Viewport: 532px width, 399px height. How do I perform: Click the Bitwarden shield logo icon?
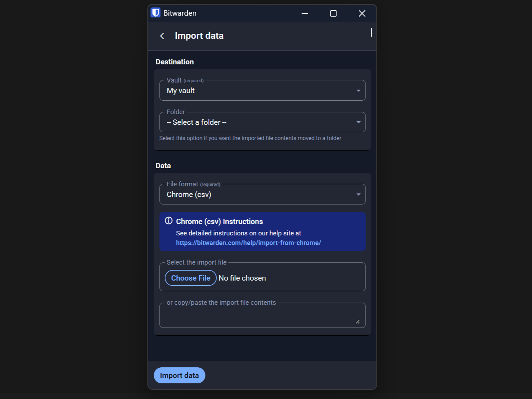(x=156, y=13)
